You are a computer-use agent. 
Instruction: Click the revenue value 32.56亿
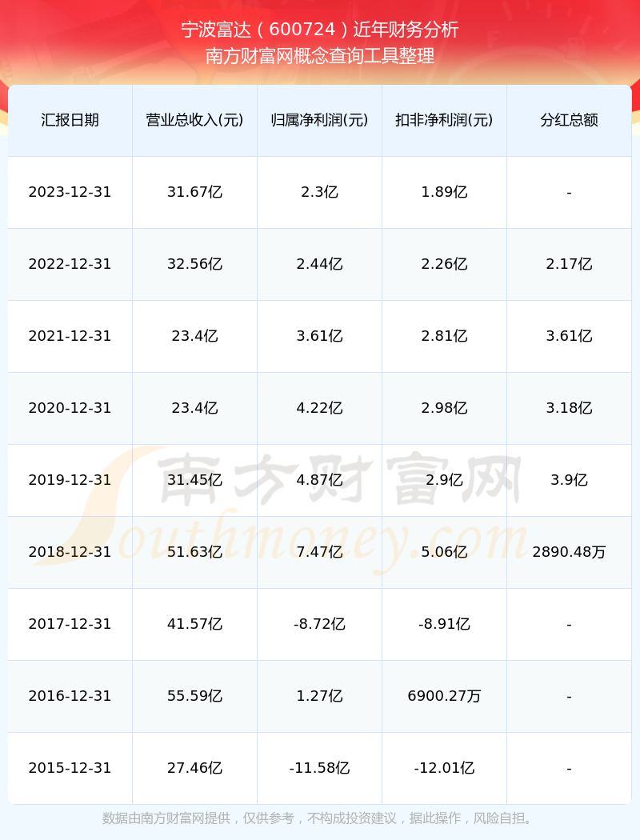click(195, 264)
